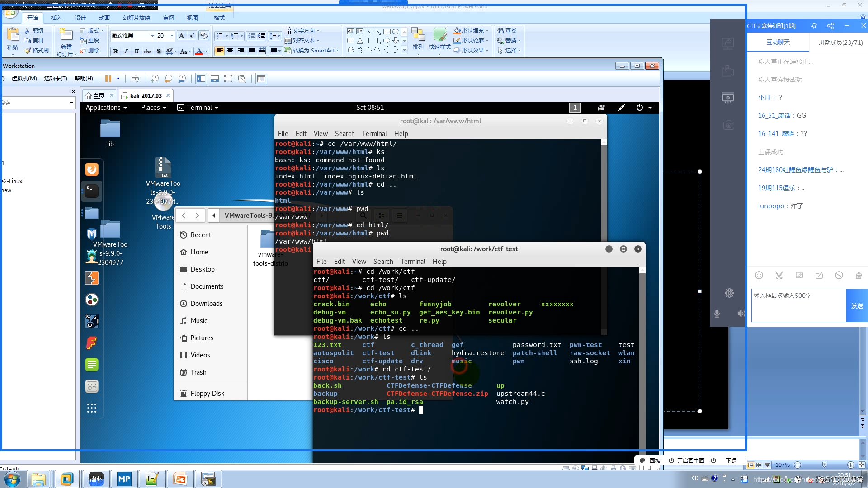Justify text in PowerPoint ribbon
The width and height of the screenshot is (868, 488).
[x=252, y=51]
